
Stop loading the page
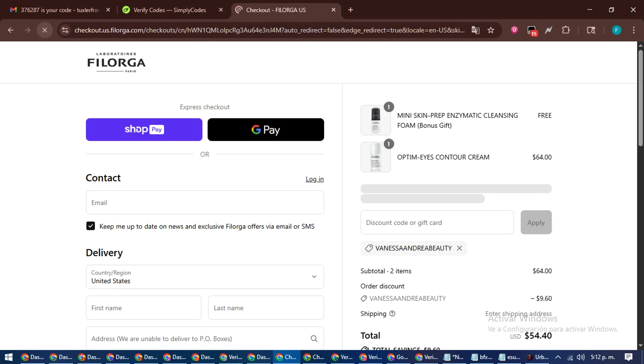(x=44, y=30)
